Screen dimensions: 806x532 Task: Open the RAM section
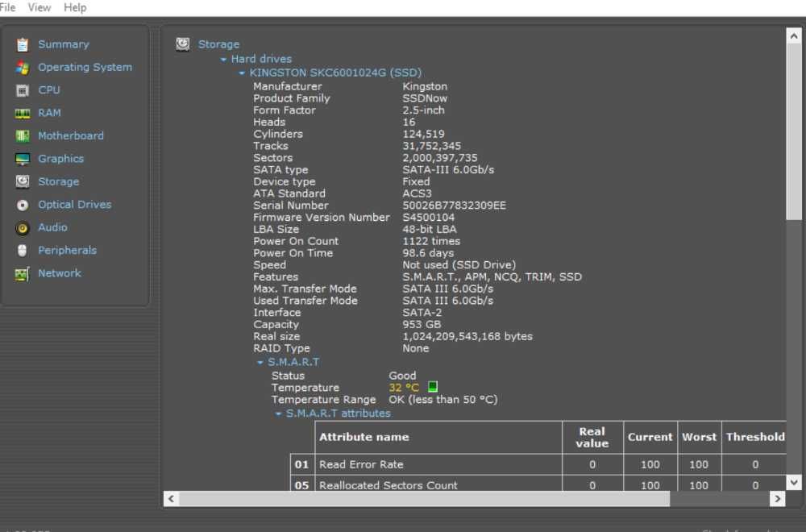pos(49,113)
